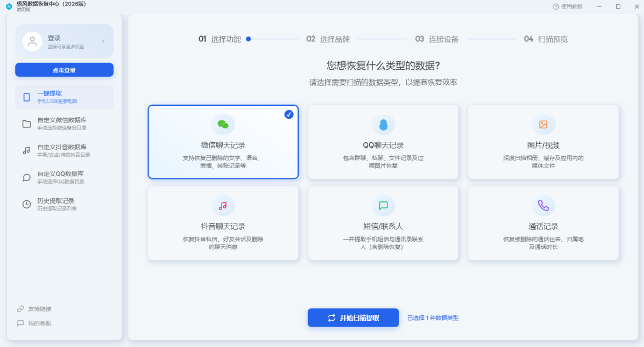Click the 恢复被删除的通话往来 description text
Image resolution: width=644 pixels, height=347 pixels.
543,243
